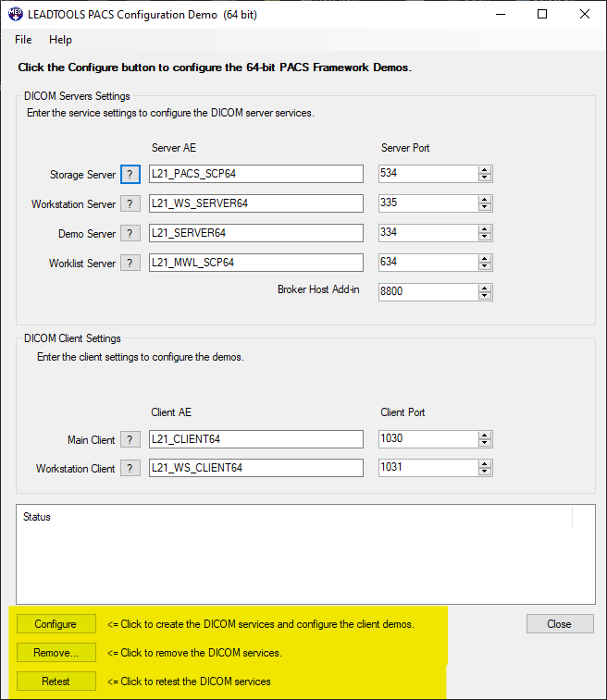The height and width of the screenshot is (700, 607).
Task: Increase the Storage Server port with up arrow
Action: pos(485,169)
